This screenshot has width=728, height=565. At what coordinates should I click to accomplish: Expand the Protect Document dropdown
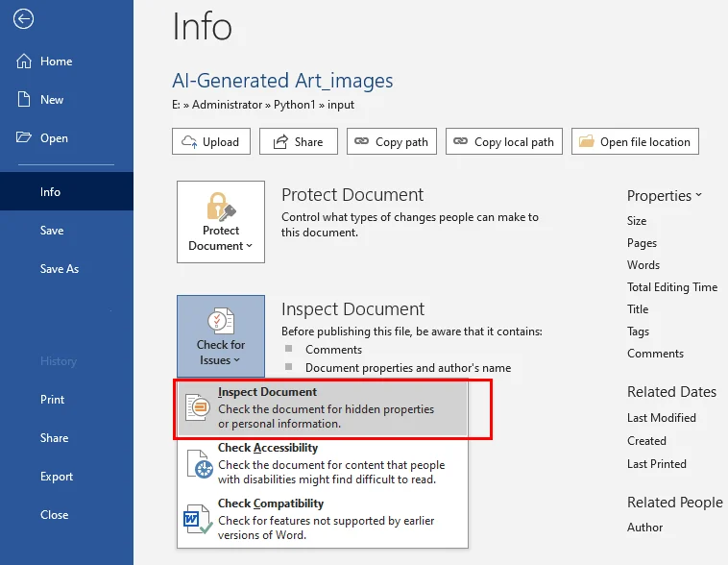coord(221,237)
